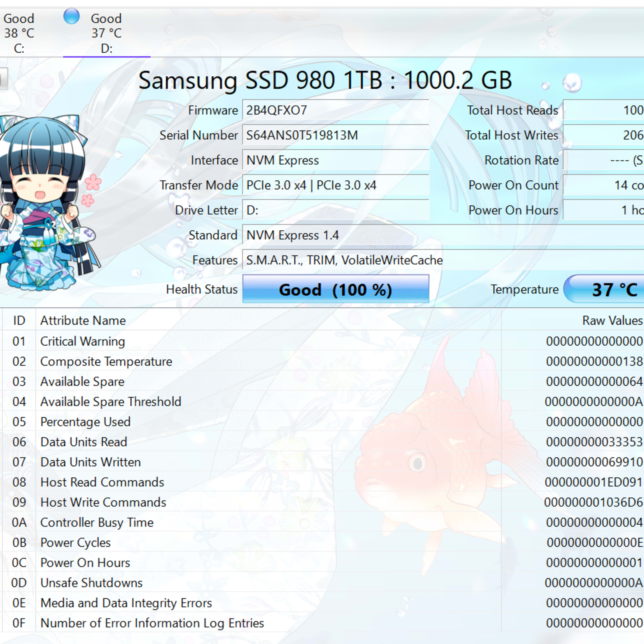Click the Rotation Rate value field
Screen dimensions: 644x644
604,160
